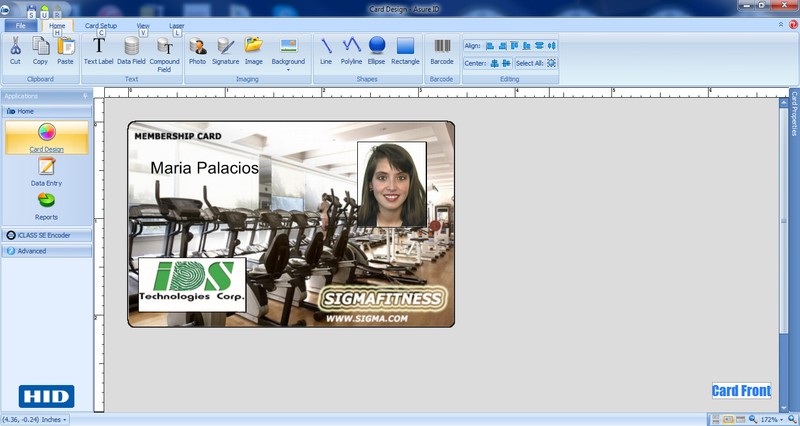Toggle the card back view button in status bar
This screenshot has height=426, width=800.
click(x=740, y=420)
